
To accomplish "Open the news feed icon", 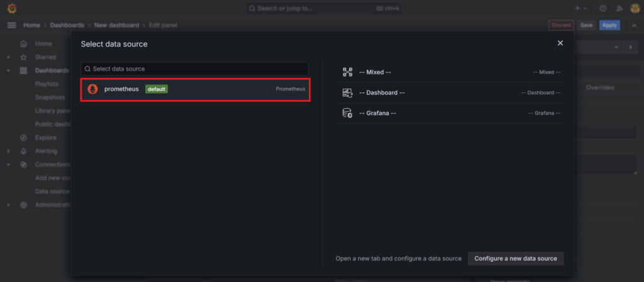I will (619, 8).
